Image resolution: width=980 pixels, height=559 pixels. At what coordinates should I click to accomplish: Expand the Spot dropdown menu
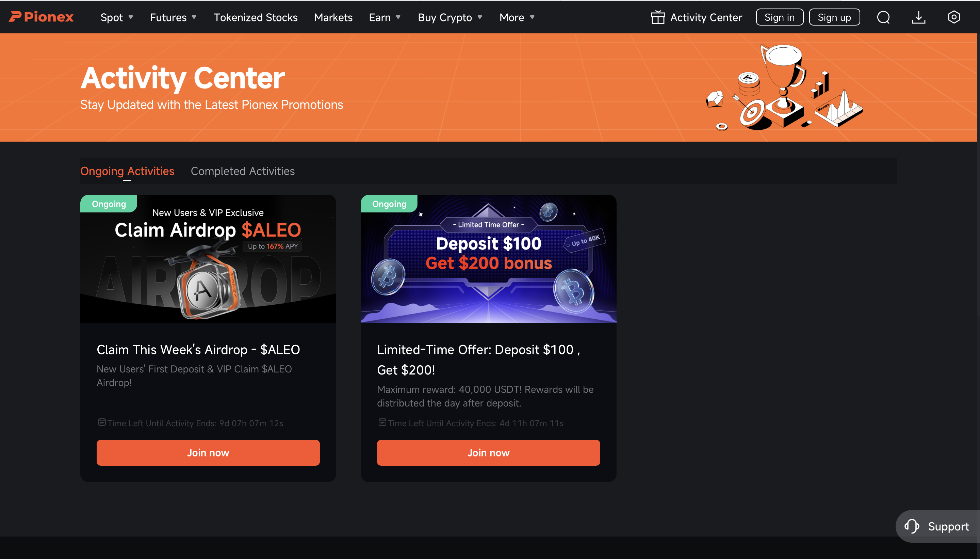pyautogui.click(x=117, y=17)
